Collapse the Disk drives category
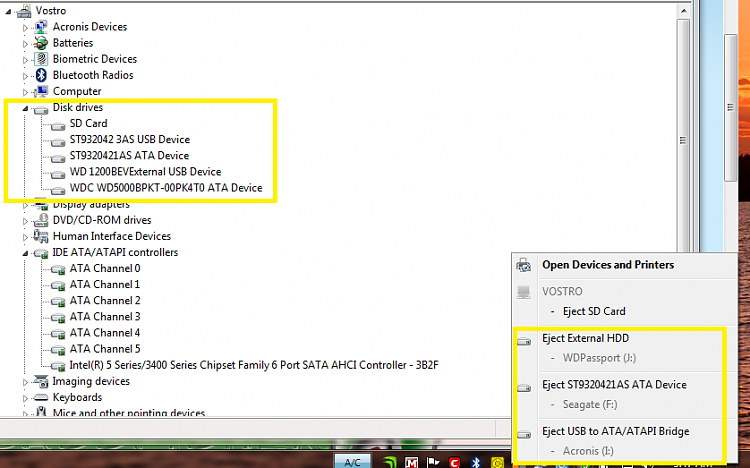The image size is (750, 468). pyautogui.click(x=25, y=109)
